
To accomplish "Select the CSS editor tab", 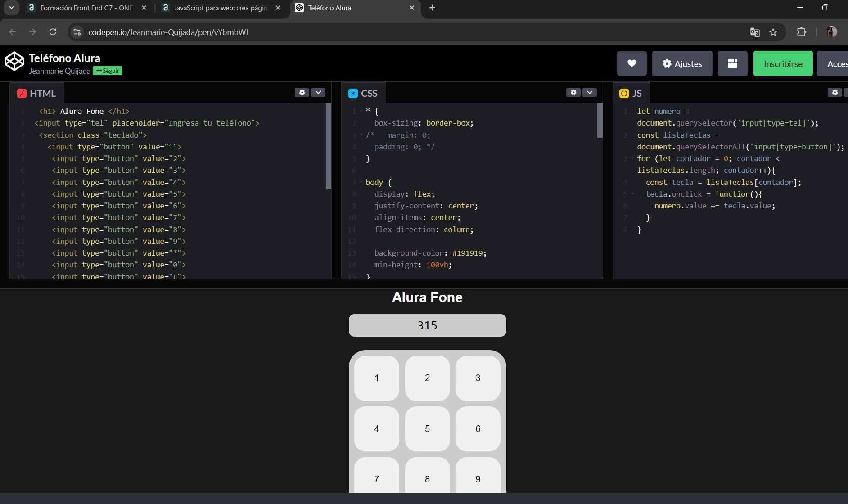I will [x=363, y=93].
